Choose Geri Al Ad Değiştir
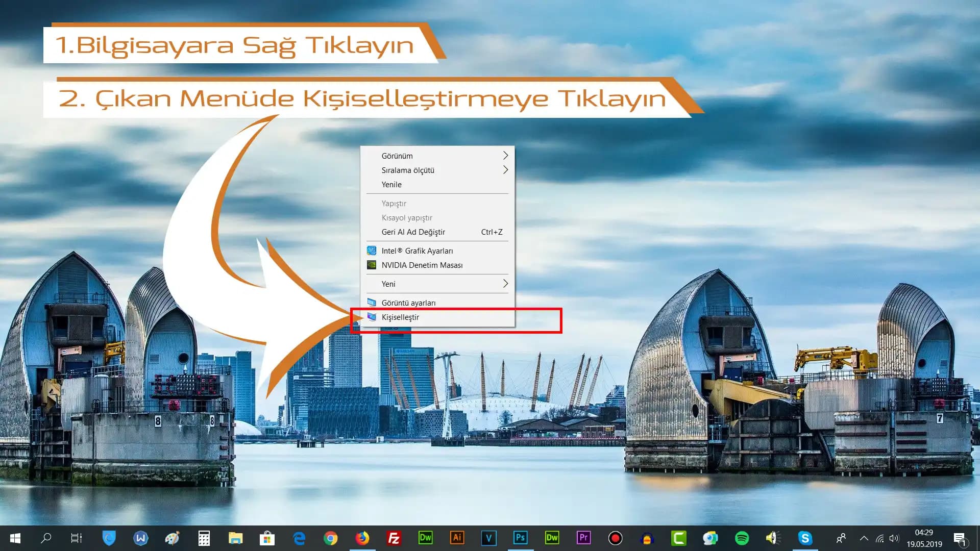The height and width of the screenshot is (551, 980). coord(413,232)
